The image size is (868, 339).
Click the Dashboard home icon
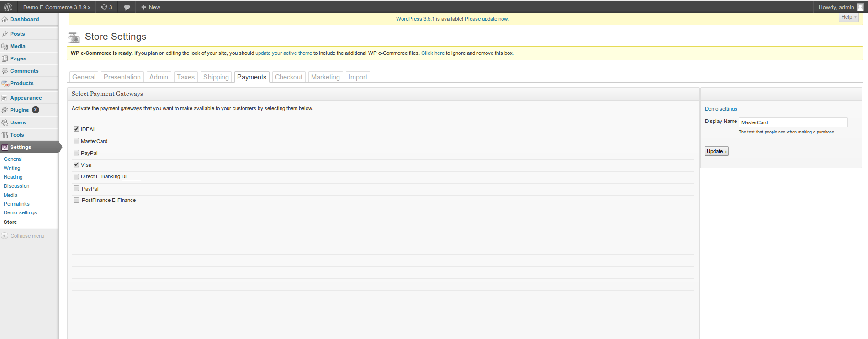pyautogui.click(x=5, y=20)
